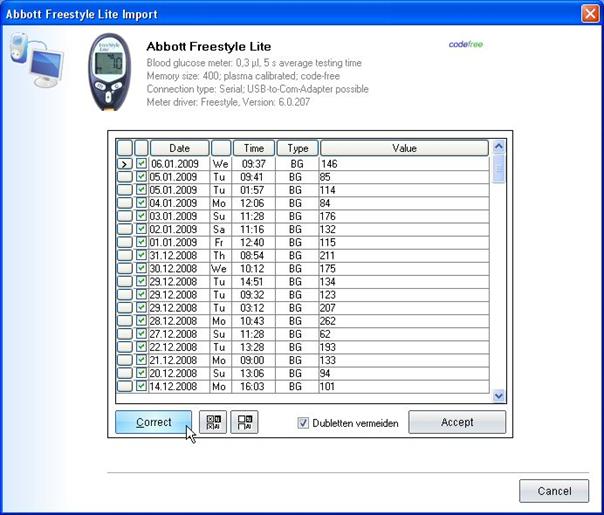Viewport: 604px width, 515px height.
Task: Click the deselect-all entries icon button
Action: pyautogui.click(x=244, y=423)
